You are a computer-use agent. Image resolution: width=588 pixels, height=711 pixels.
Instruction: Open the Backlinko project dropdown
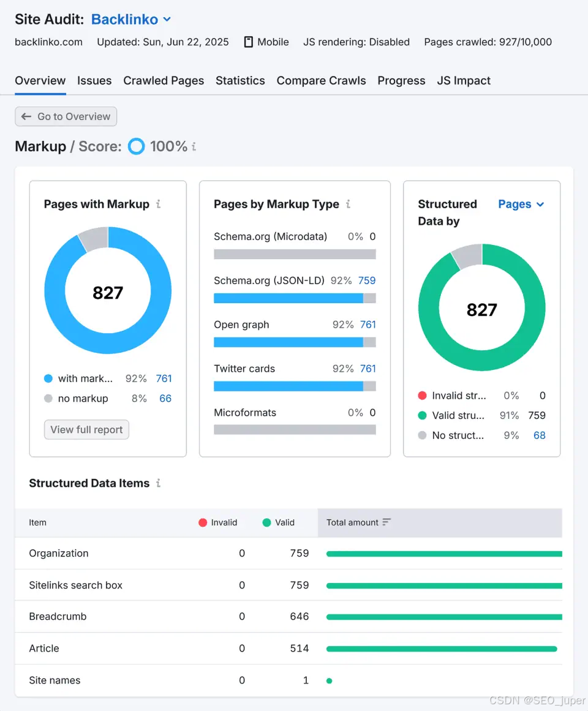pos(132,20)
